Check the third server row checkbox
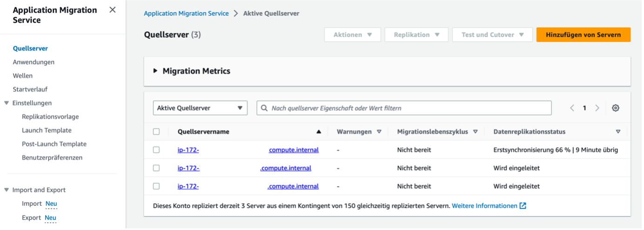The height and width of the screenshot is (230, 644). (156, 186)
